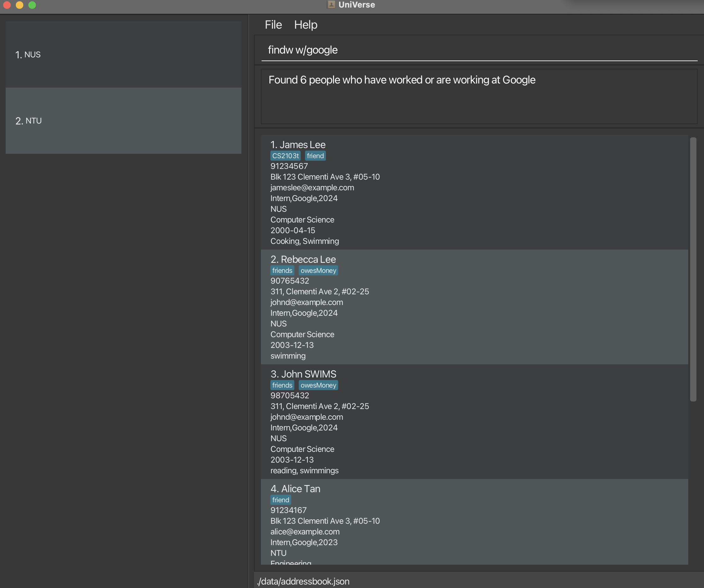Click the UniVerse title bar app icon
Image resolution: width=704 pixels, height=588 pixels.
point(331,5)
